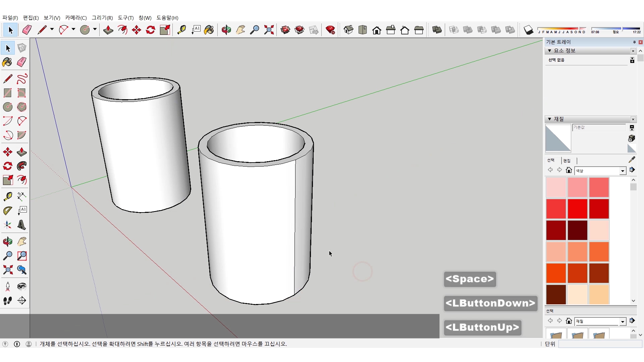The image size is (644, 362).
Task: Pick the bright red color swatch
Action: (x=577, y=209)
